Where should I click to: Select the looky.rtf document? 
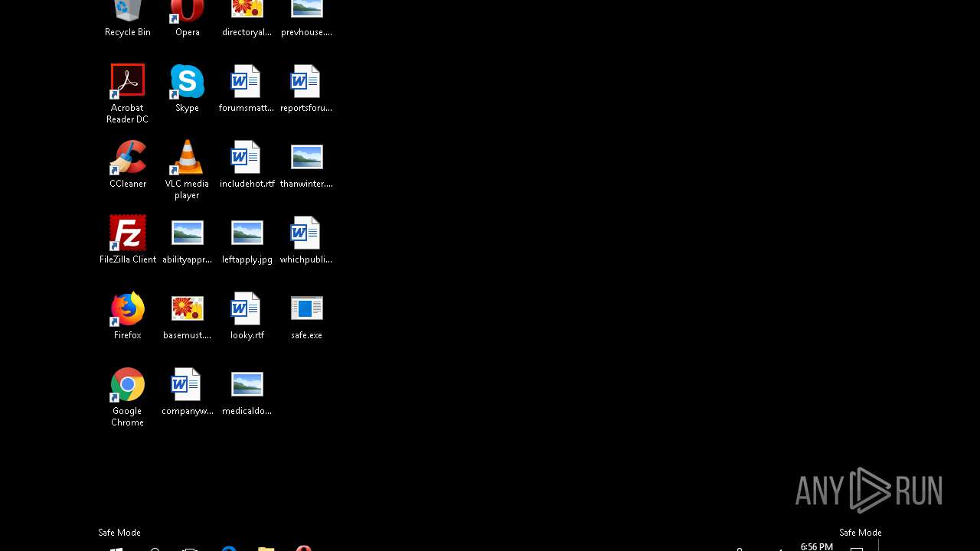247,315
